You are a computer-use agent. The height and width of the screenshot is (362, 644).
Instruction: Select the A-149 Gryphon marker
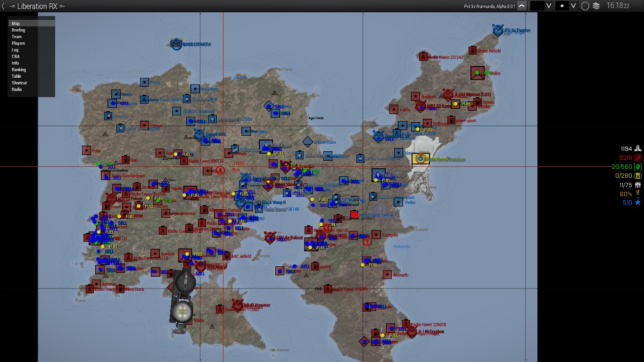(x=412, y=332)
